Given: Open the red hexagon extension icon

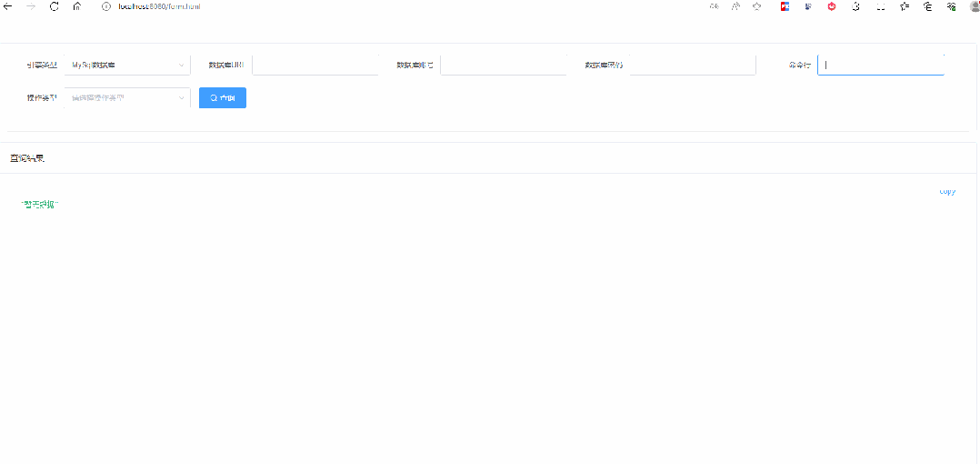Looking at the screenshot, I should (832, 7).
